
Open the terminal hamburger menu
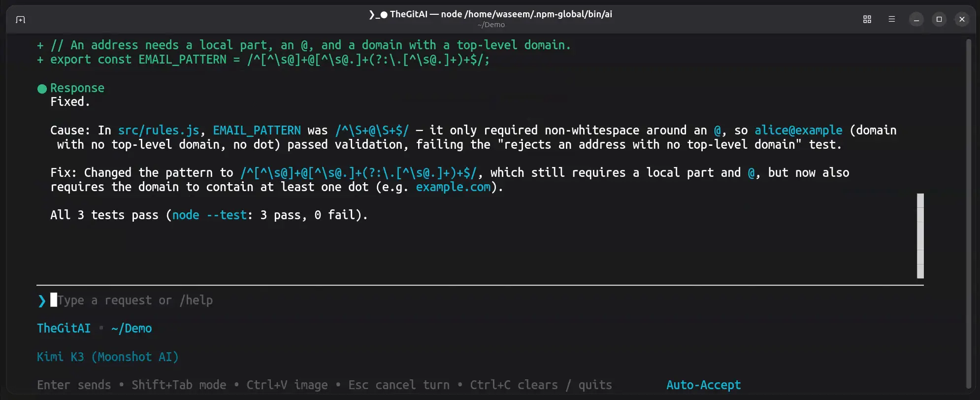891,19
